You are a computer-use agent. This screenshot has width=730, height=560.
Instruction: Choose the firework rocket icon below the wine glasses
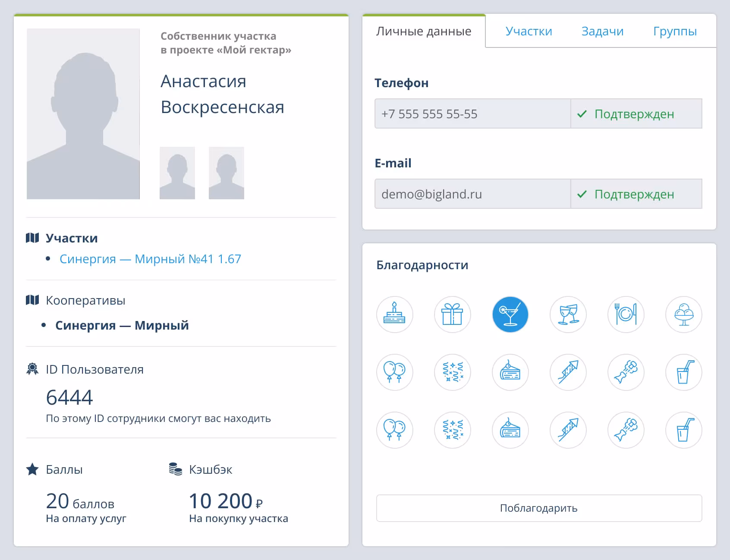pos(568,372)
